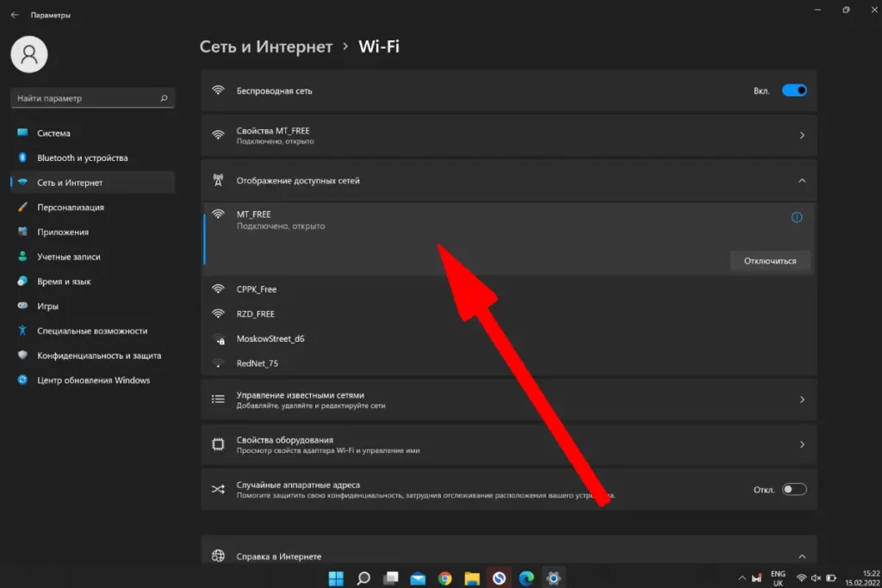
Task: Click the list icon of known networks
Action: click(218, 399)
